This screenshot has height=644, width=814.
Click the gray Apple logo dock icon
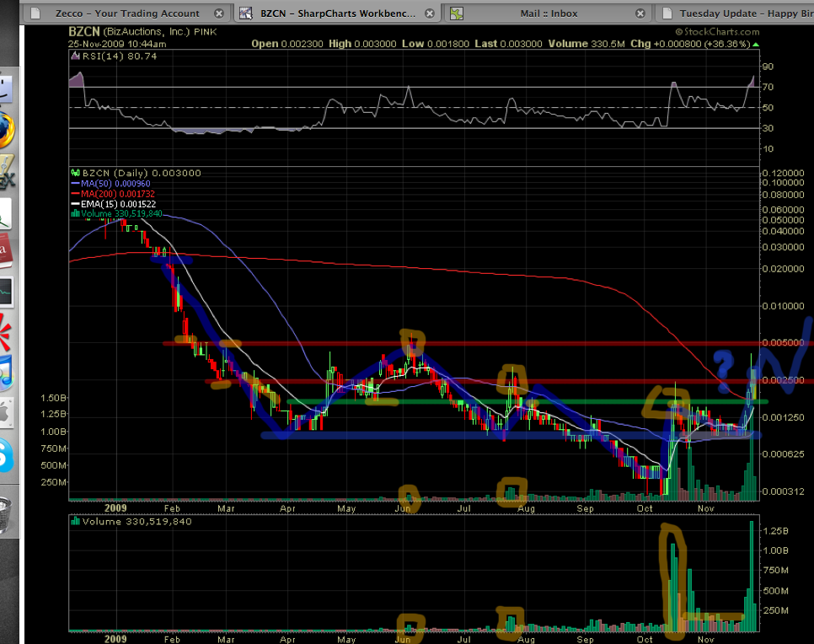(5, 413)
